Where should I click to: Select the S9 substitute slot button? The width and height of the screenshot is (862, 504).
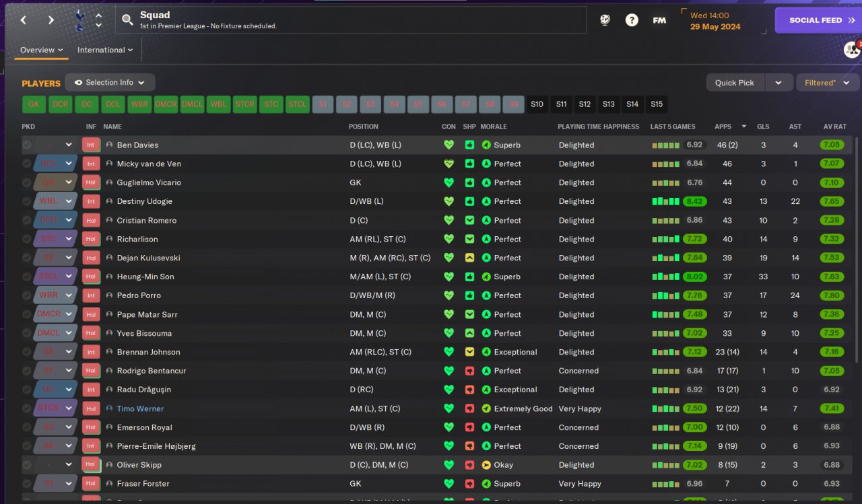(513, 104)
